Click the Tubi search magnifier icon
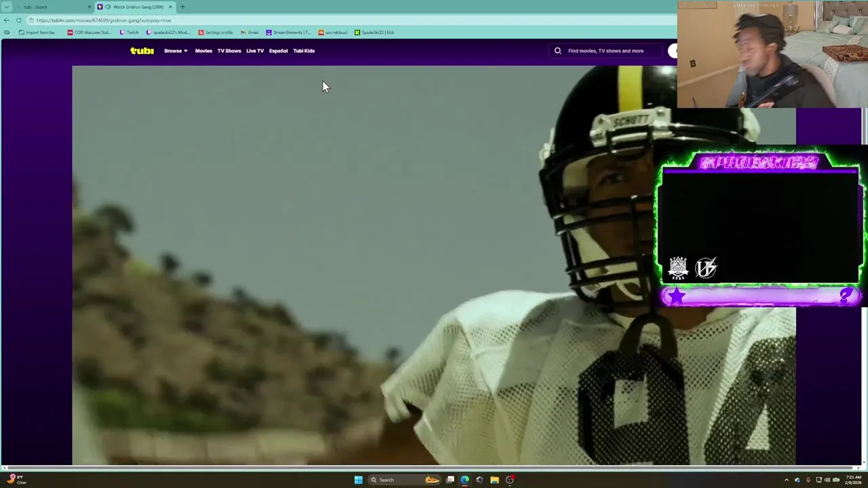The image size is (868, 488). tap(558, 51)
